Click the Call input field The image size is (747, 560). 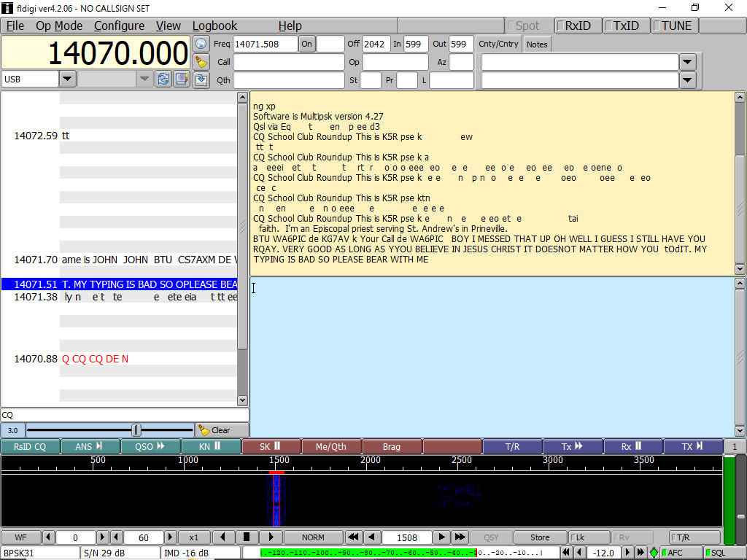point(289,62)
